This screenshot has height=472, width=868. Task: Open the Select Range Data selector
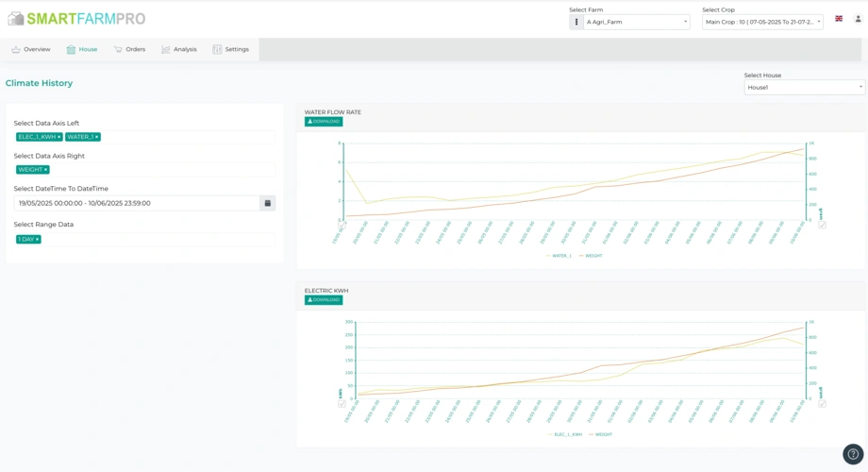tap(144, 240)
